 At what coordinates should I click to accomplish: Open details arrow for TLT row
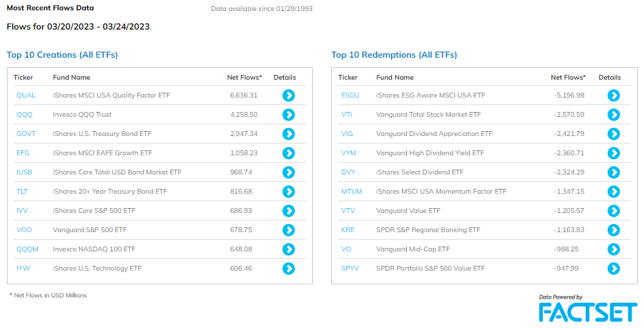click(288, 192)
